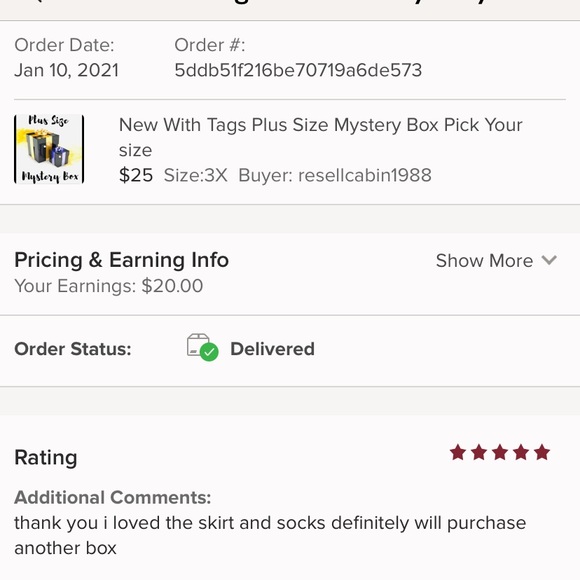The height and width of the screenshot is (580, 580).
Task: Expand Pricing & Earning Info via Show More
Action: point(496,260)
